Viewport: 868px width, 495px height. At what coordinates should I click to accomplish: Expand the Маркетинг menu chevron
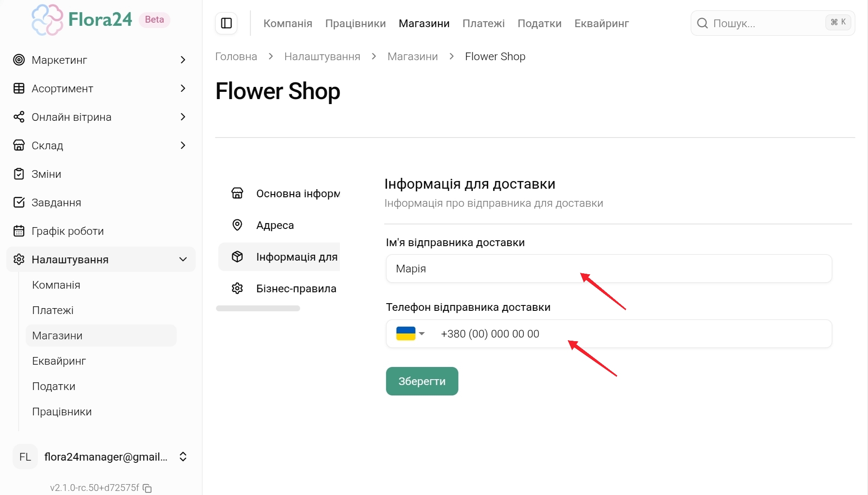click(183, 60)
